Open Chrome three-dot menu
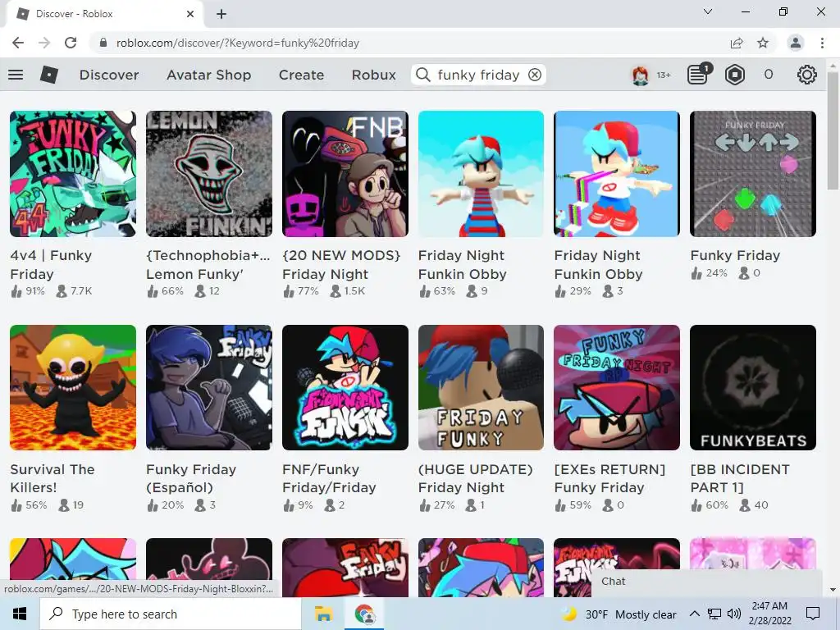This screenshot has height=630, width=840. pyautogui.click(x=822, y=43)
